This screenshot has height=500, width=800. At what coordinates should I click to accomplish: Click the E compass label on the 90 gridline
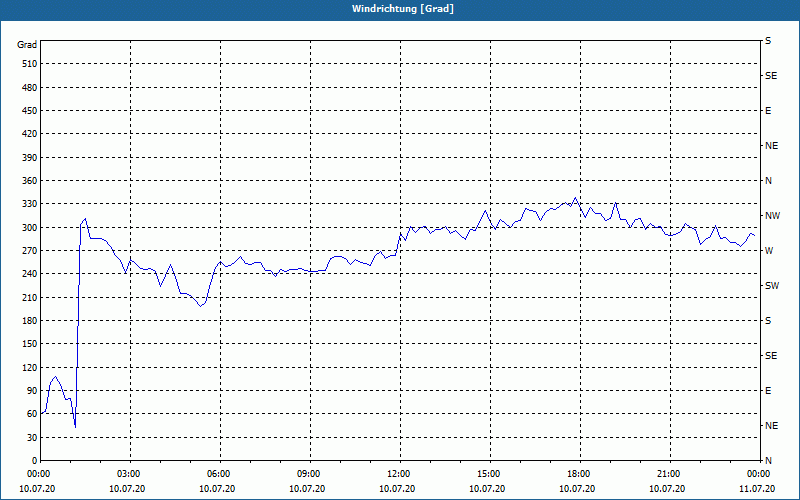768,391
